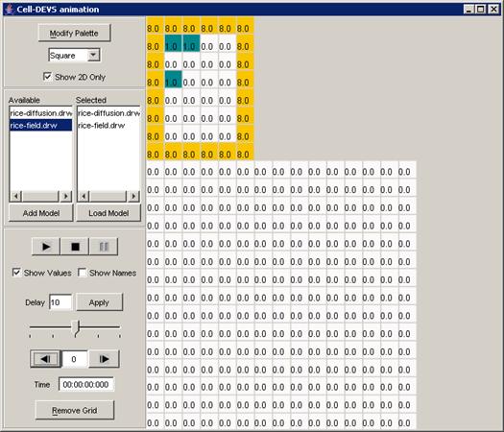Click the Remove Grid button
Image resolution: width=504 pixels, height=432 pixels.
(75, 410)
